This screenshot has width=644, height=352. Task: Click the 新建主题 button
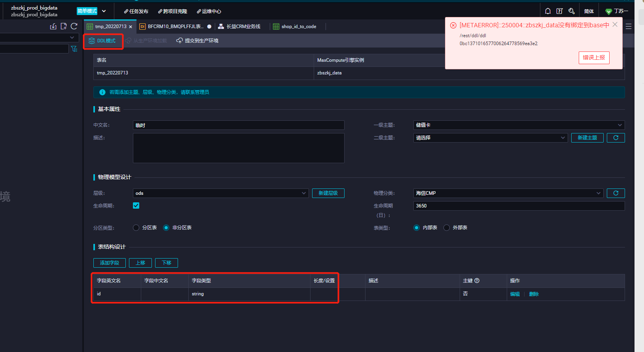[x=587, y=138]
